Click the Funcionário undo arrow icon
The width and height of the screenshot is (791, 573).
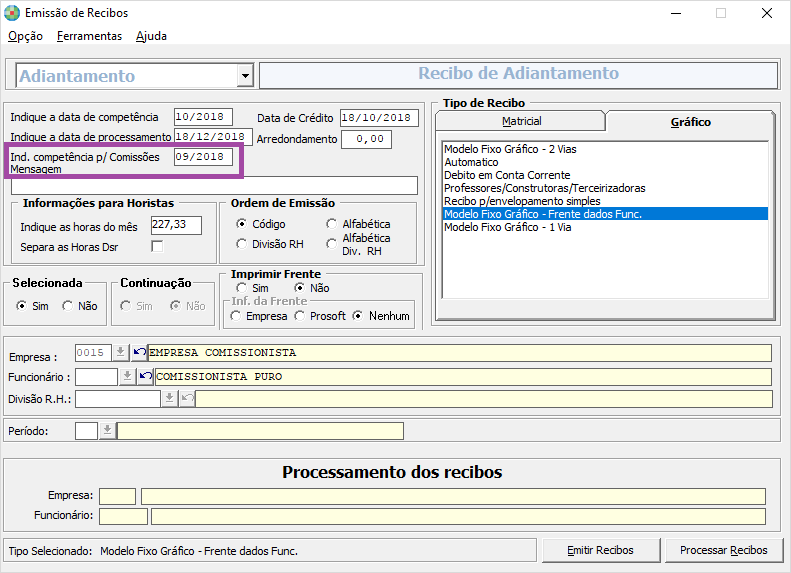[146, 376]
